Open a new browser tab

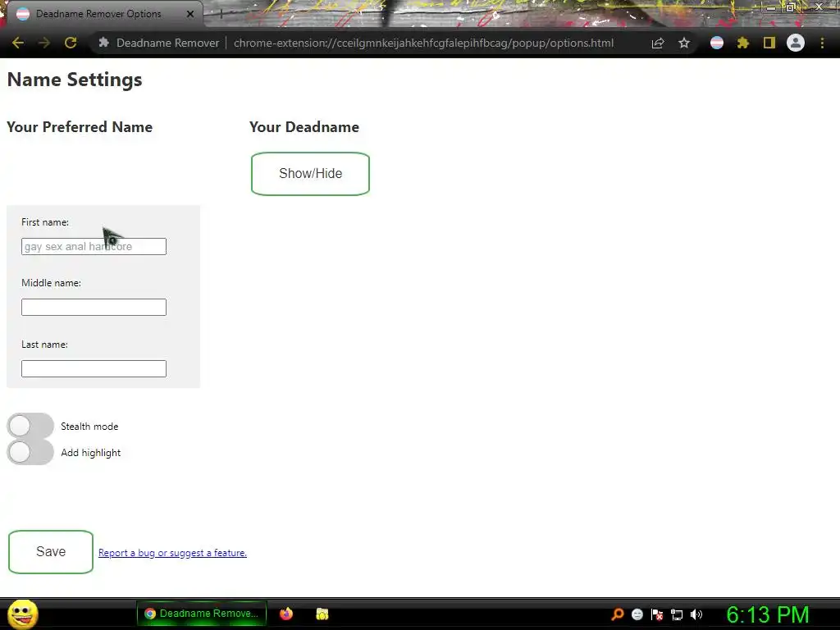coord(221,15)
